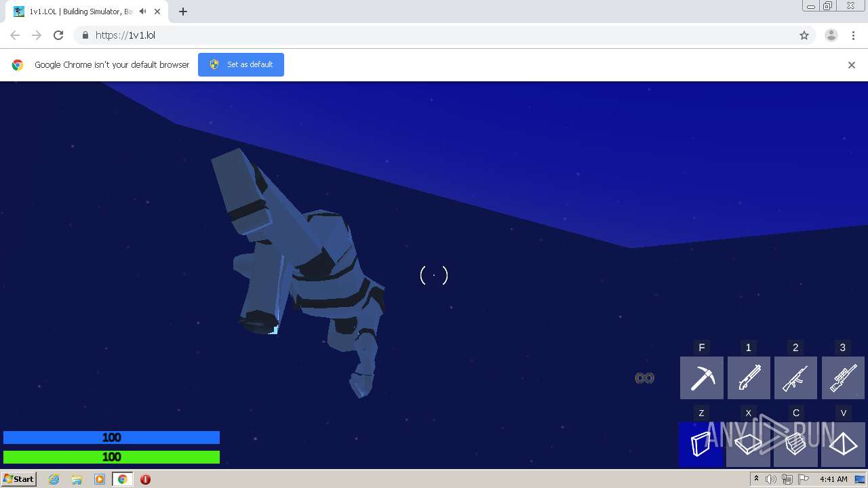The height and width of the screenshot is (488, 868).
Task: Show hidden system tray icons
Action: (756, 479)
